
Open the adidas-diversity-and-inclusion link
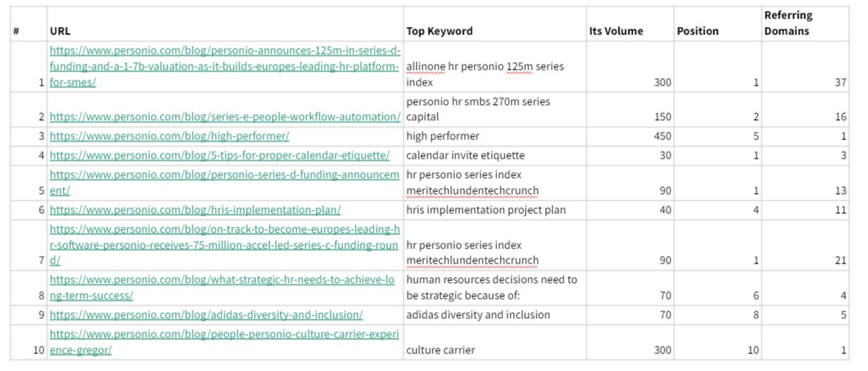207,315
